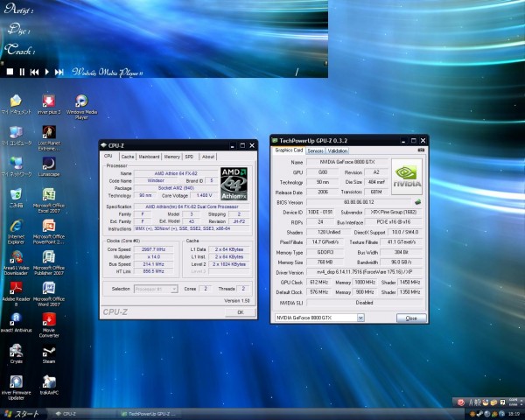
Task: Click the NVIDIA logo in GPU-Z
Action: pos(407,177)
